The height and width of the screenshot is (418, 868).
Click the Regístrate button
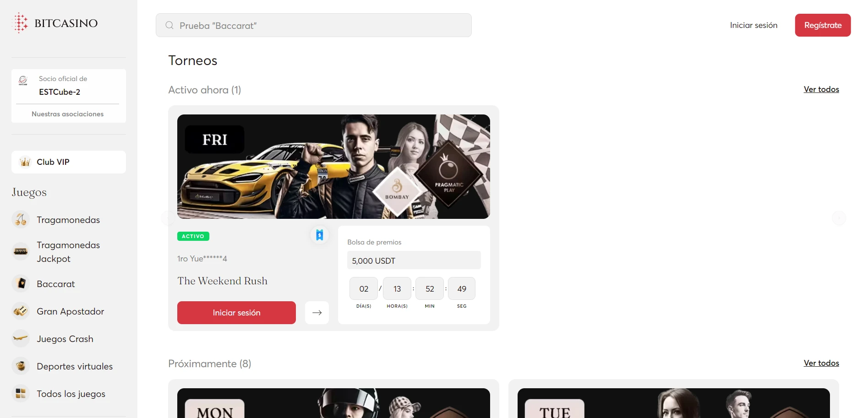point(823,25)
